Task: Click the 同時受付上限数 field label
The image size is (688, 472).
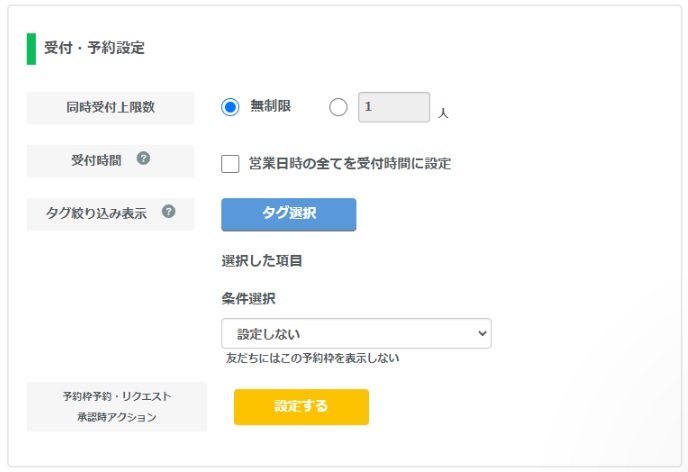Action: pyautogui.click(x=110, y=107)
